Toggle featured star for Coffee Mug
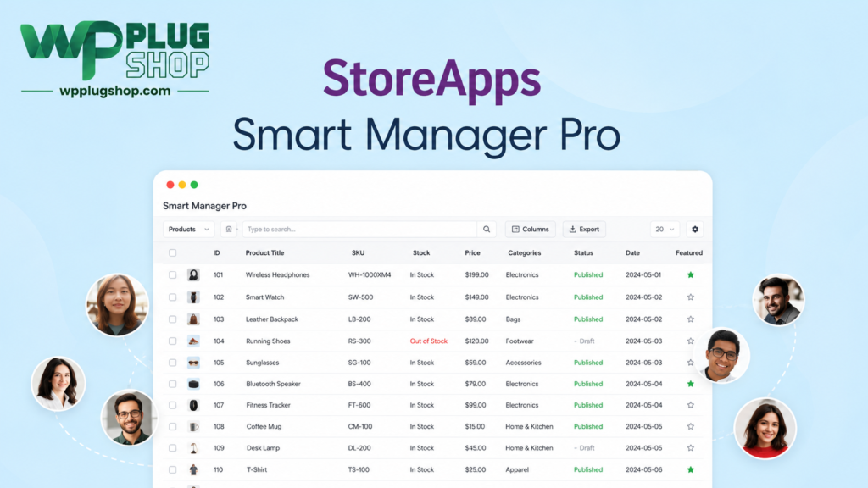Screen dimensions: 868x488 point(690,427)
